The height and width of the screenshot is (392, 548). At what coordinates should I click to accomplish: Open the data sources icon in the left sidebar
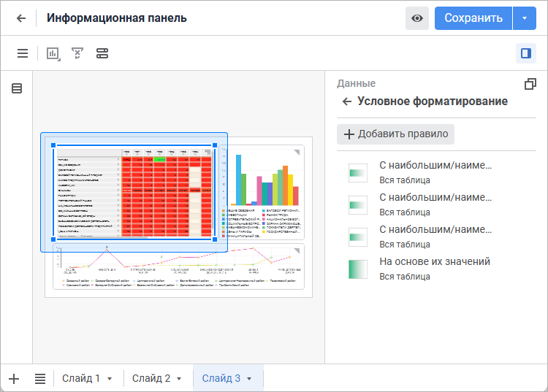tap(17, 88)
